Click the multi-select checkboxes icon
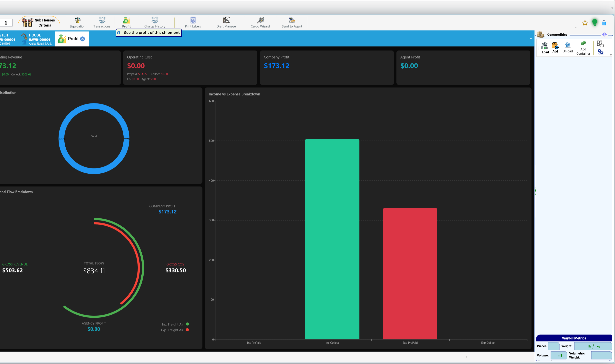615x364 pixels. 600,44
